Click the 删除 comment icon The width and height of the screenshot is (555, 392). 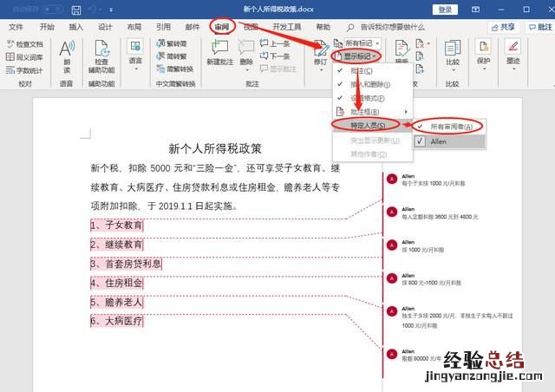[246, 48]
